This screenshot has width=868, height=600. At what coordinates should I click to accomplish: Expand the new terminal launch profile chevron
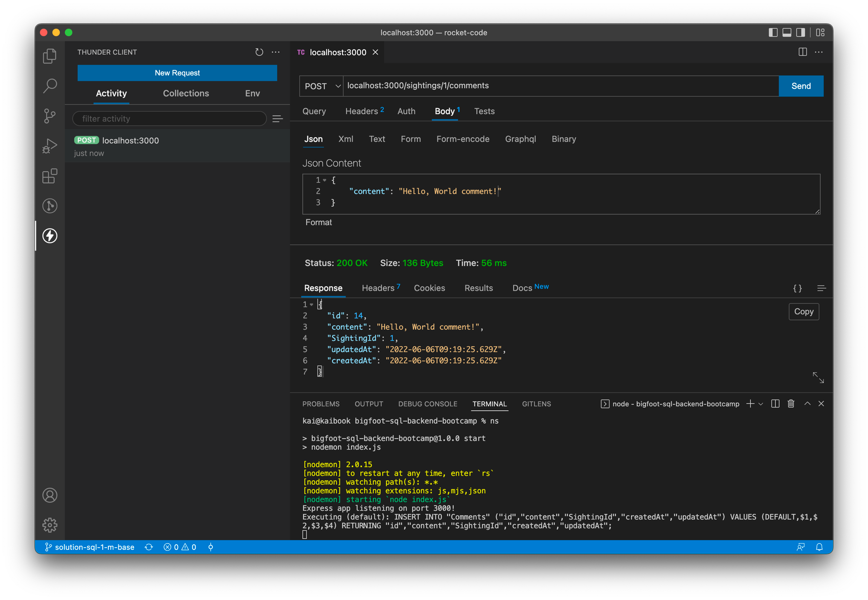(x=761, y=404)
